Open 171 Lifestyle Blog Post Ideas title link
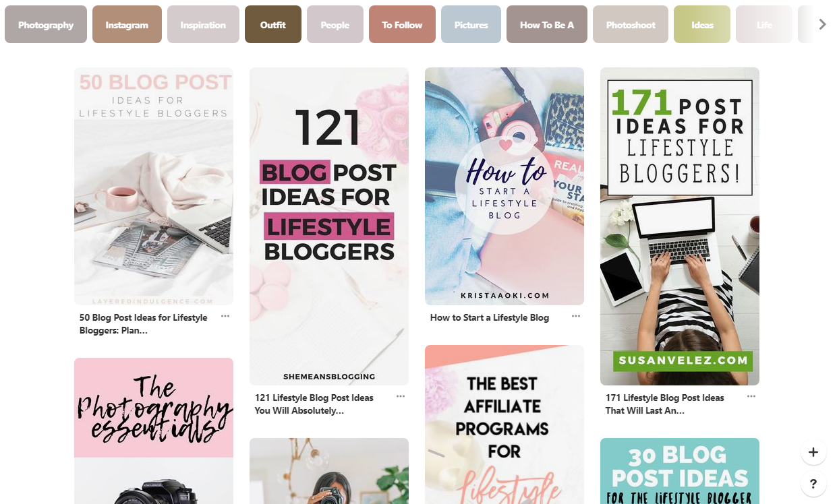Image resolution: width=837 pixels, height=504 pixels. [x=665, y=404]
